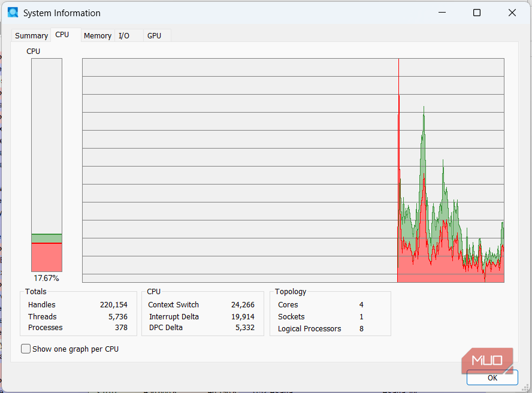Click the Context Switch label
The width and height of the screenshot is (532, 393).
tap(173, 305)
